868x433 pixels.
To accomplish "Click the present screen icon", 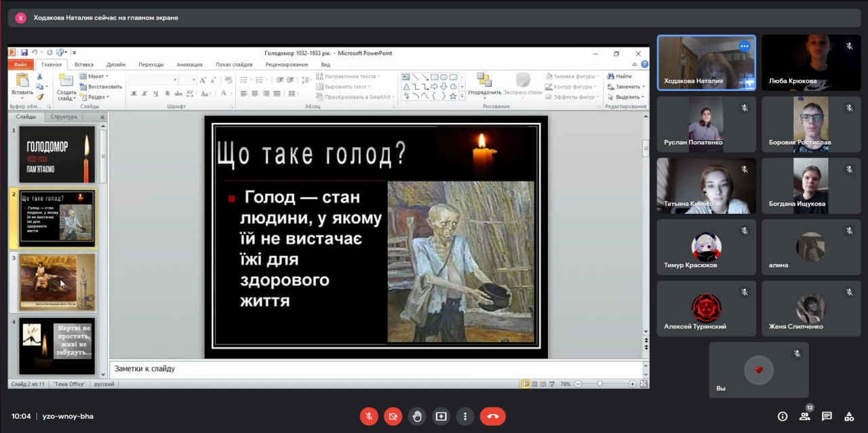I will [x=441, y=416].
